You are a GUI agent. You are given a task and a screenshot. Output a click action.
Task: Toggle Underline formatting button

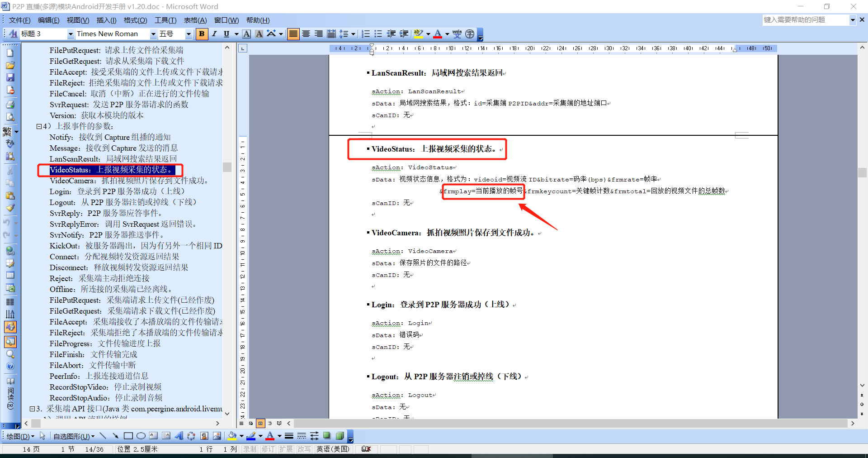[x=226, y=34]
